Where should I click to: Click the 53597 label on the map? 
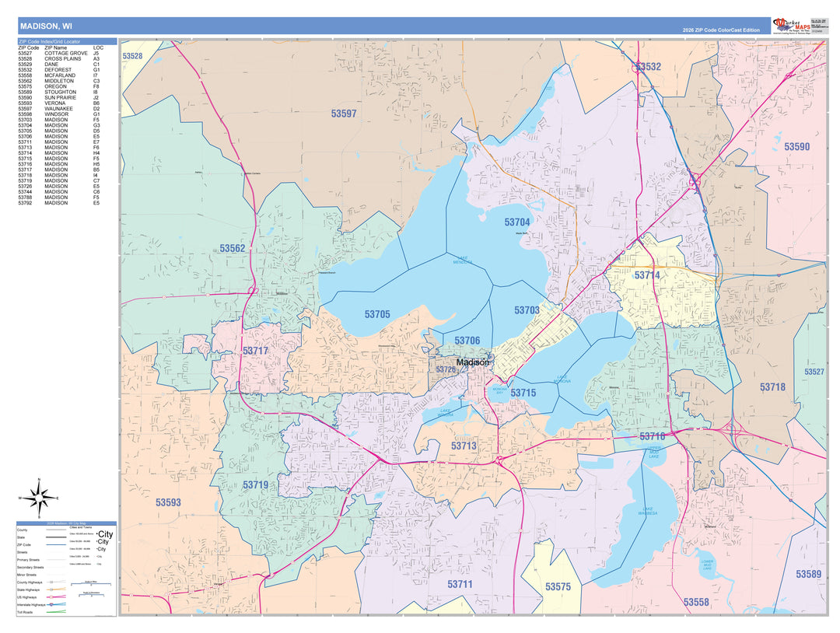(344, 114)
